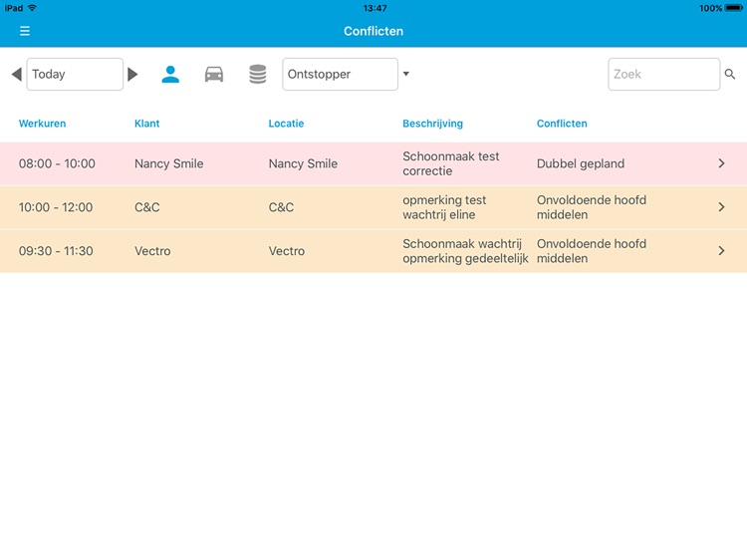The image size is (747, 560).
Task: Click the Ontstopper selection field
Action: point(341,75)
